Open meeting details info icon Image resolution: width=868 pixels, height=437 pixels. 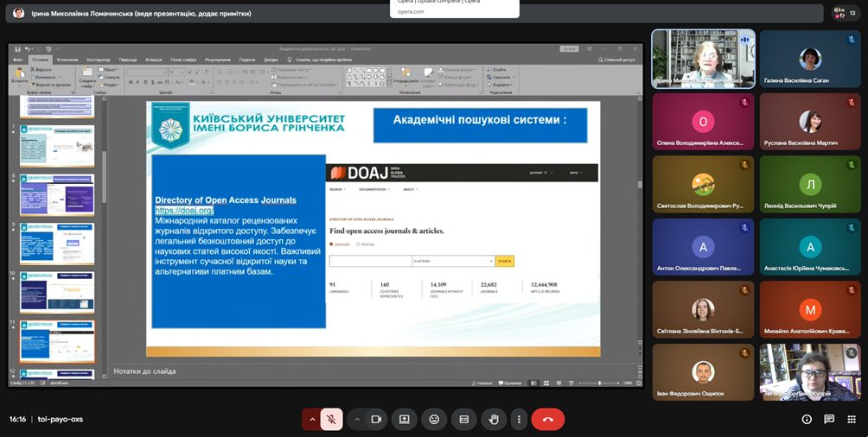tap(807, 419)
